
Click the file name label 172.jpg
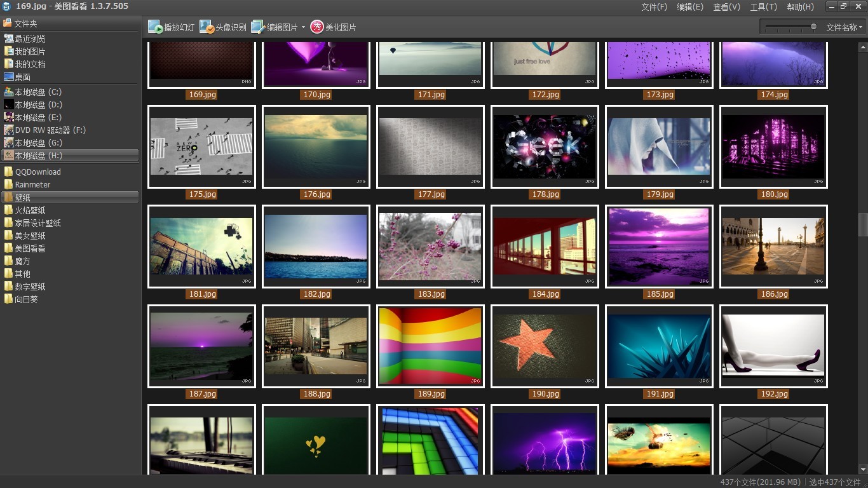point(545,95)
